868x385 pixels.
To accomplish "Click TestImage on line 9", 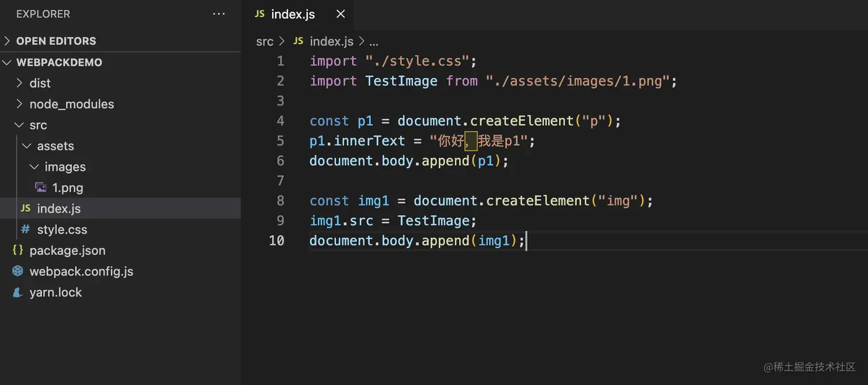I will [433, 221].
